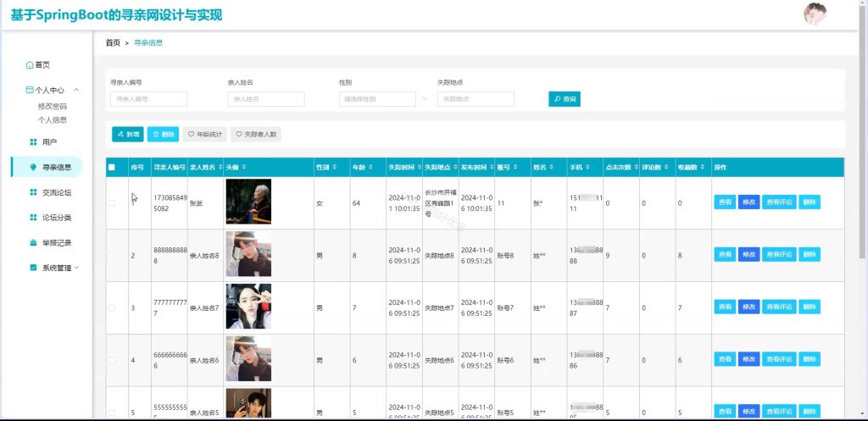Check the checkbox for row 张武
Screen dimensions: 868x421
[x=112, y=203]
